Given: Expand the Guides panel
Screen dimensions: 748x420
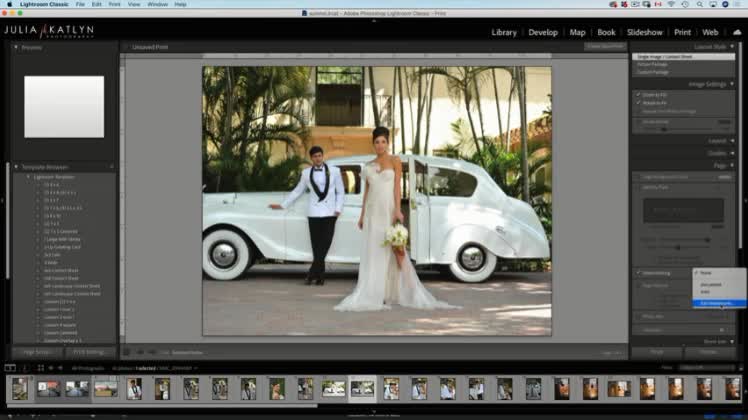Looking at the screenshot, I should tap(732, 153).
